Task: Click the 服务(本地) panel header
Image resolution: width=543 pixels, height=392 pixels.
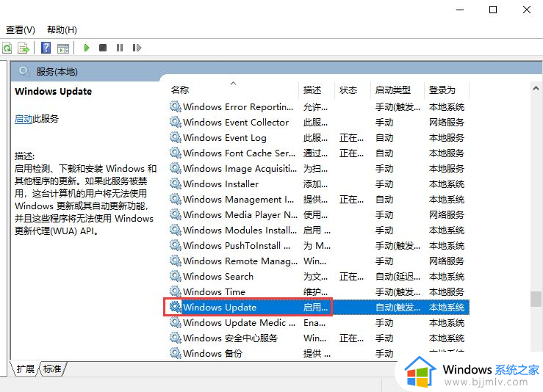Action: [x=57, y=72]
